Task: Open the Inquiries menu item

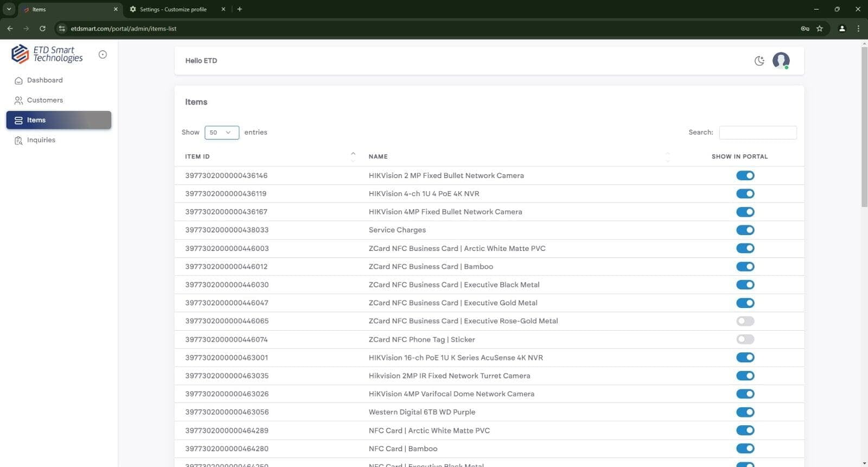Action: coord(59,140)
